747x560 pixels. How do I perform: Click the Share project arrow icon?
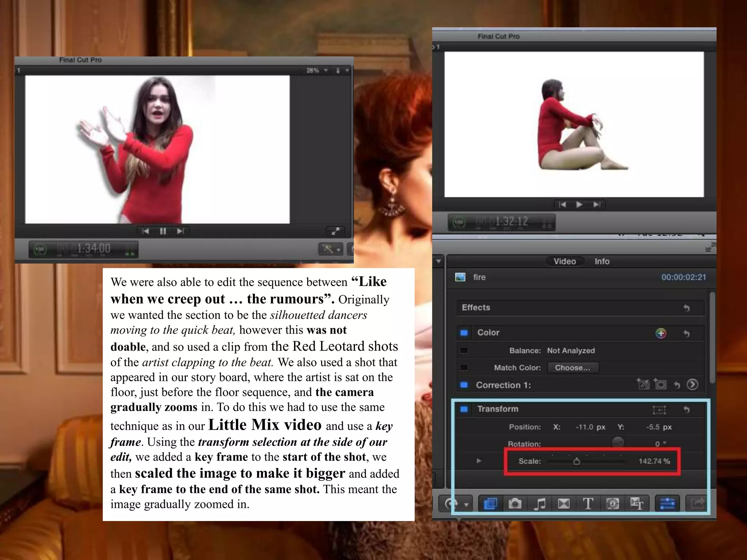[697, 504]
